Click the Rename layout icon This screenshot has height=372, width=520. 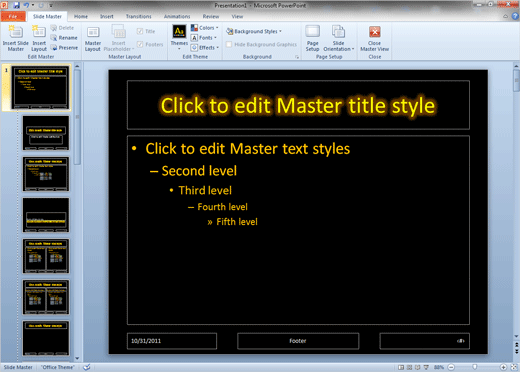click(x=54, y=38)
